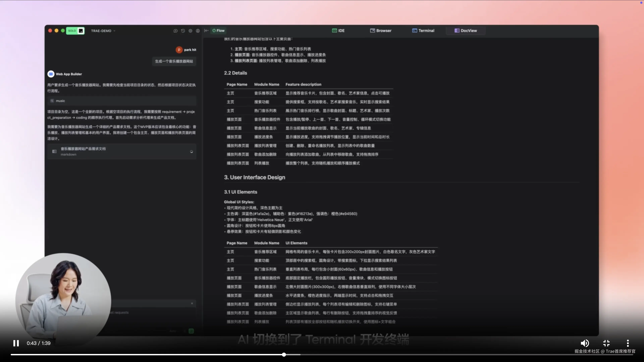Open settings with the gear icon
This screenshot has width=644, height=362.
tap(190, 31)
